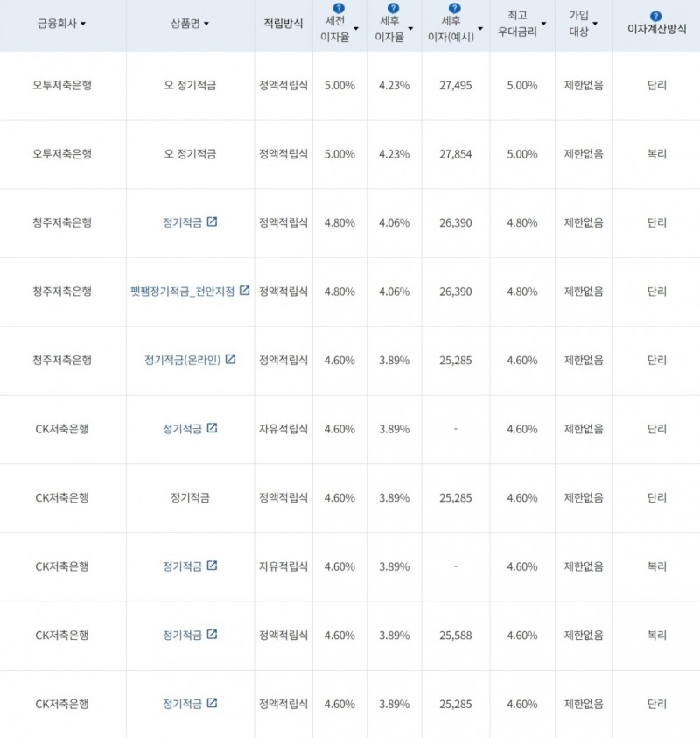The image size is (700, 738).
Task: Click the help icon beside 세전 이자율 header
Action: (x=337, y=9)
